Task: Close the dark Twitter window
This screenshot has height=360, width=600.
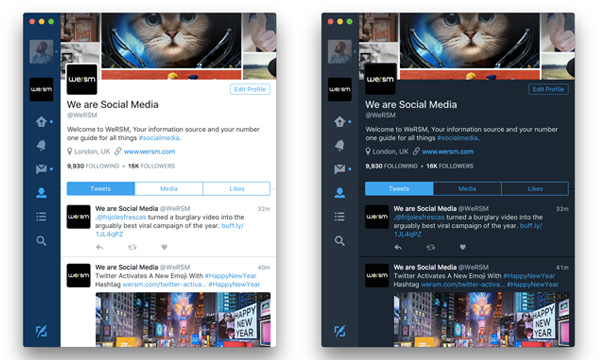Action: pyautogui.click(x=331, y=21)
